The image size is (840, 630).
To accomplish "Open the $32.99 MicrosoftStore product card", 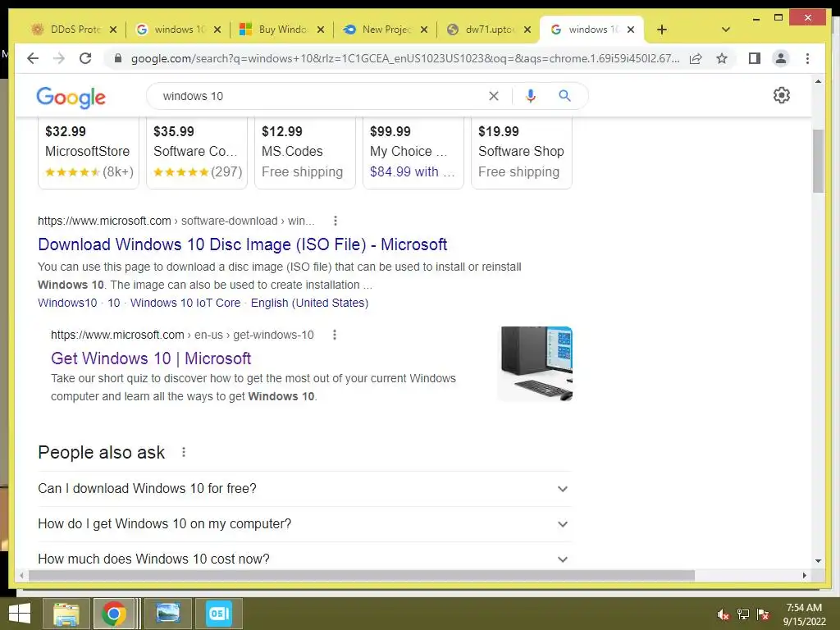I will (89, 153).
